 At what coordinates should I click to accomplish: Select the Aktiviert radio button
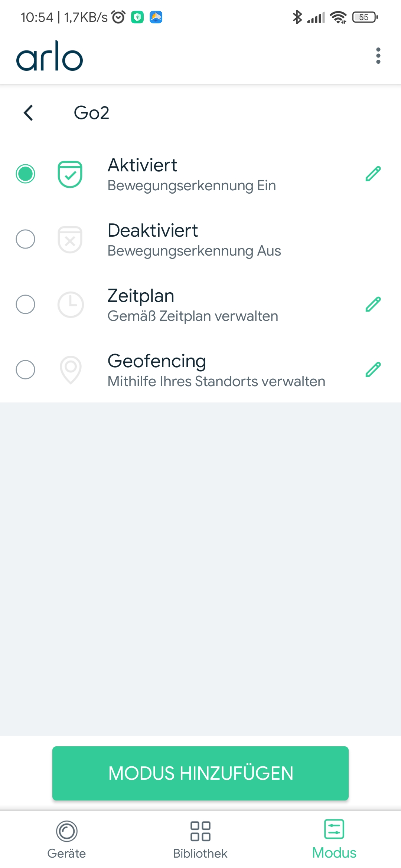click(26, 174)
